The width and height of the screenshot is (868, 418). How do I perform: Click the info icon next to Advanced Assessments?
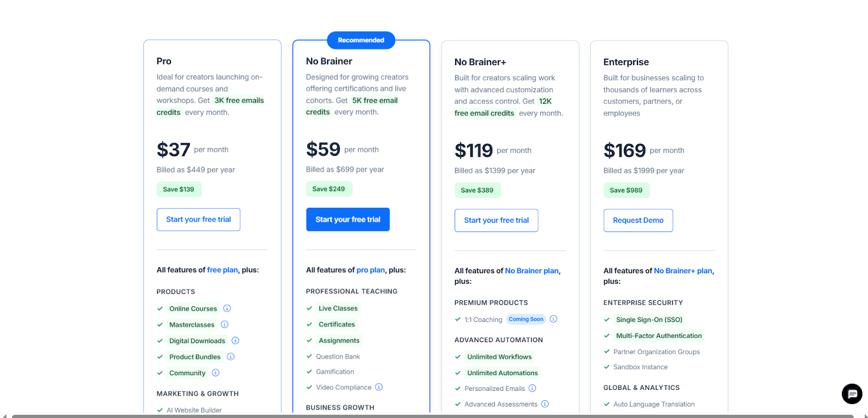click(545, 404)
